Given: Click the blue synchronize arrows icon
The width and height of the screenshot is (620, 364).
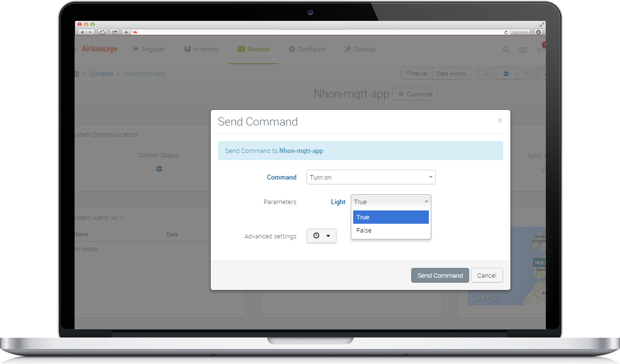Looking at the screenshot, I should [x=486, y=73].
